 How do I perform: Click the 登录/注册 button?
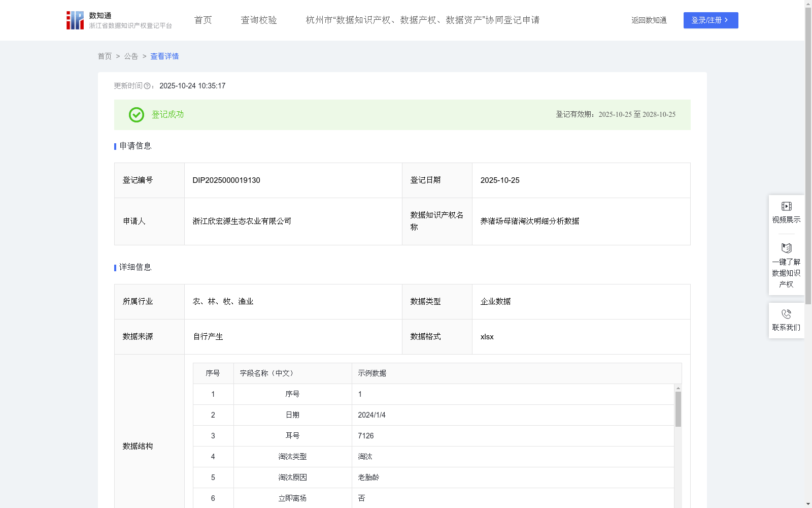point(710,20)
